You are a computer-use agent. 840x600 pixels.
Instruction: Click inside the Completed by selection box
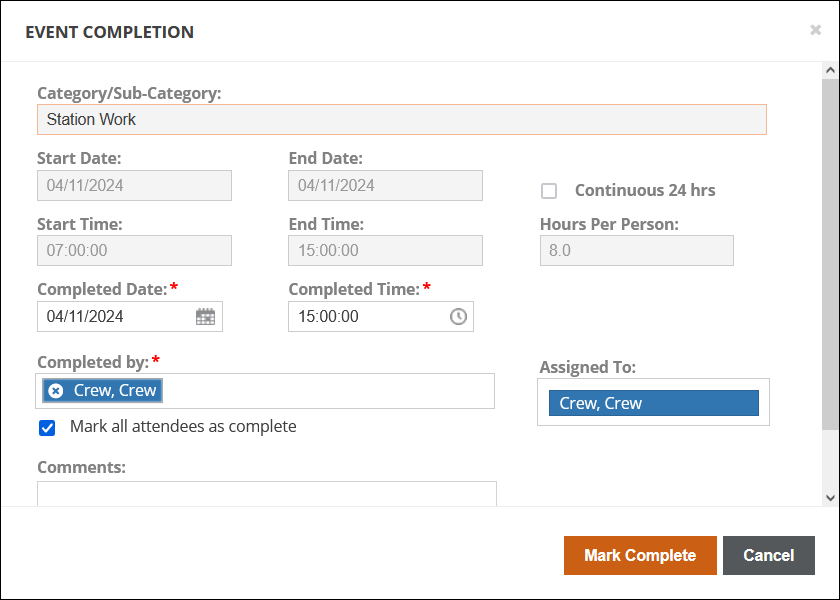pyautogui.click(x=330, y=391)
